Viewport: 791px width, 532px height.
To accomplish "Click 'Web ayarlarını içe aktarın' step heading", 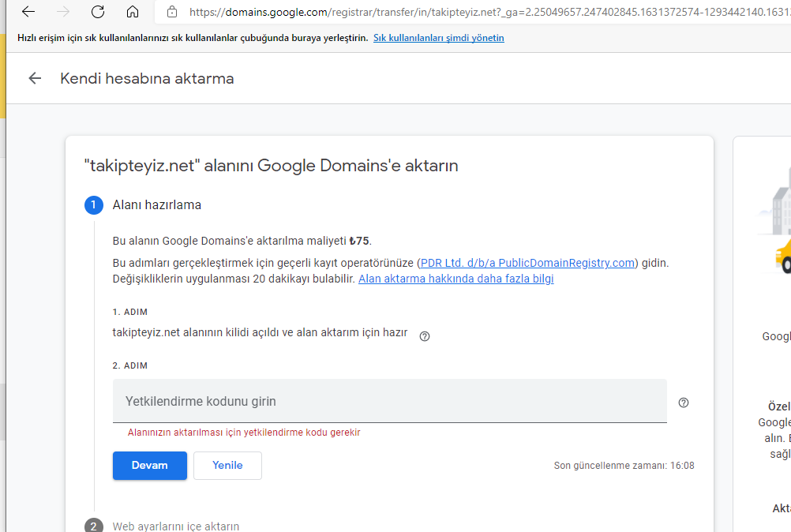I will click(x=175, y=526).
